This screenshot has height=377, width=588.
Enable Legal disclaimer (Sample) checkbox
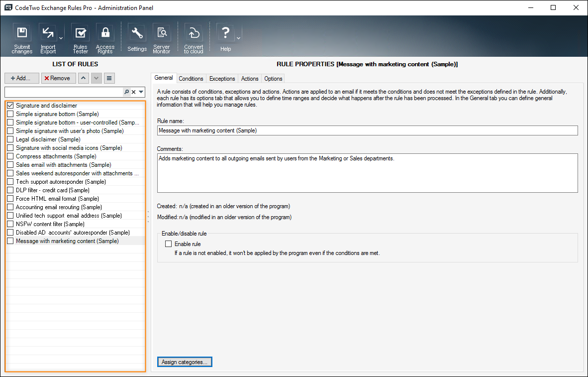pos(10,139)
